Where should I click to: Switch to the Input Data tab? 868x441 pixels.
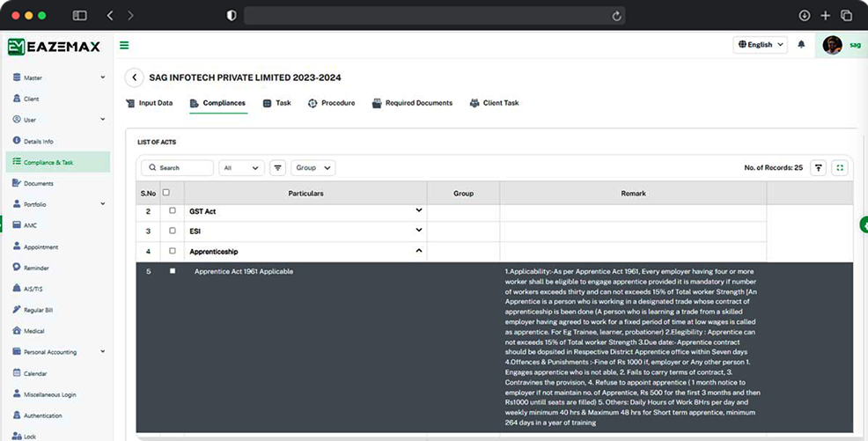coord(150,103)
